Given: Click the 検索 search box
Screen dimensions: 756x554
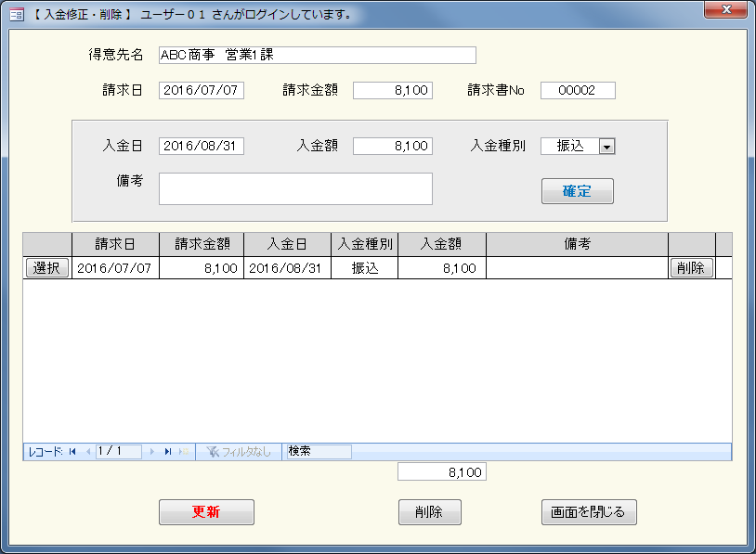Looking at the screenshot, I should (x=318, y=452).
